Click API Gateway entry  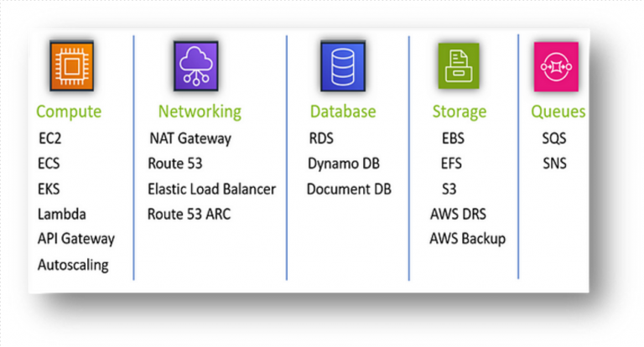pyautogui.click(x=76, y=239)
